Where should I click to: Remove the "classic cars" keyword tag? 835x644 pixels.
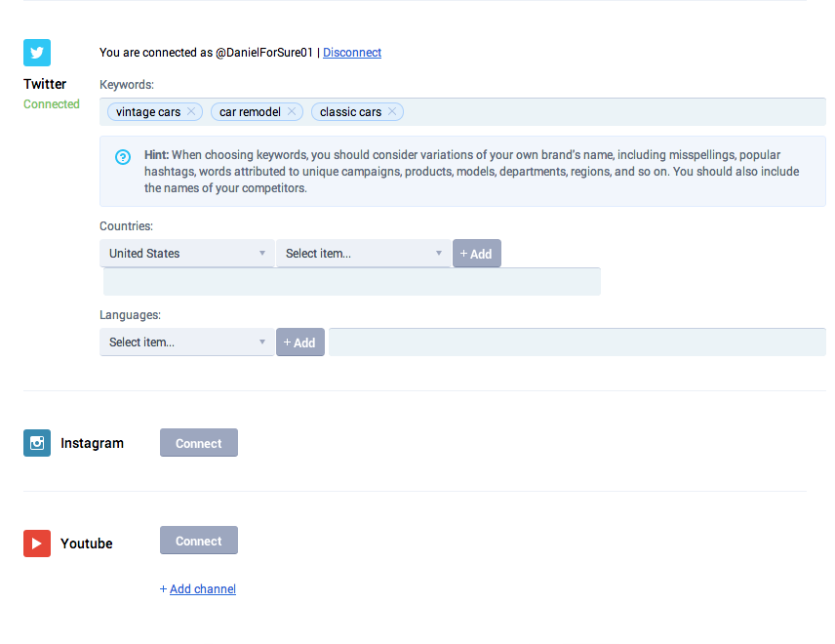click(x=391, y=111)
